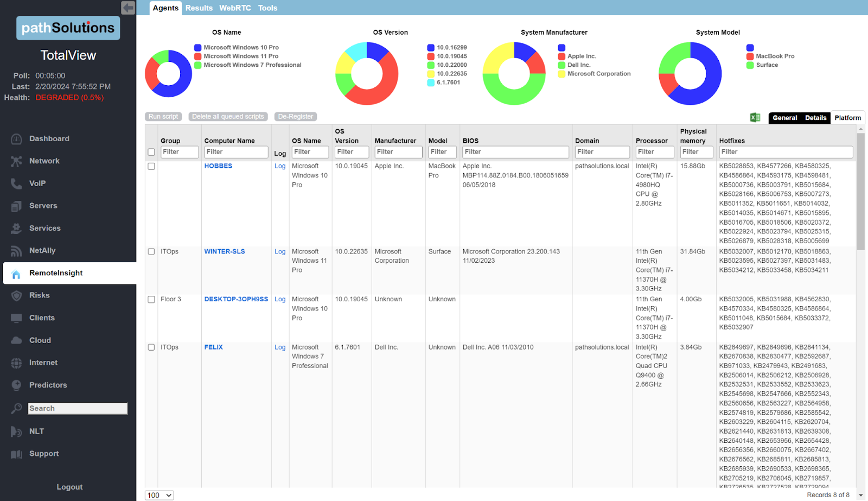Open the Risks section in sidebar
This screenshot has width=868, height=501.
click(39, 295)
